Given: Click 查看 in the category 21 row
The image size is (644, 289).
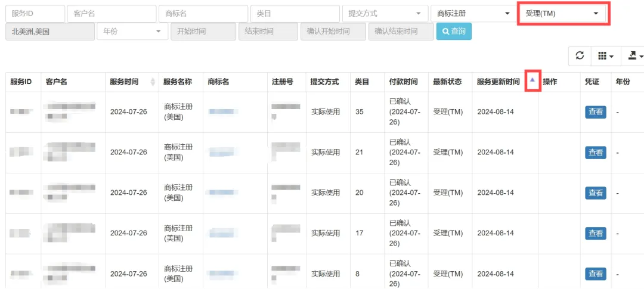Looking at the screenshot, I should click(x=596, y=153).
